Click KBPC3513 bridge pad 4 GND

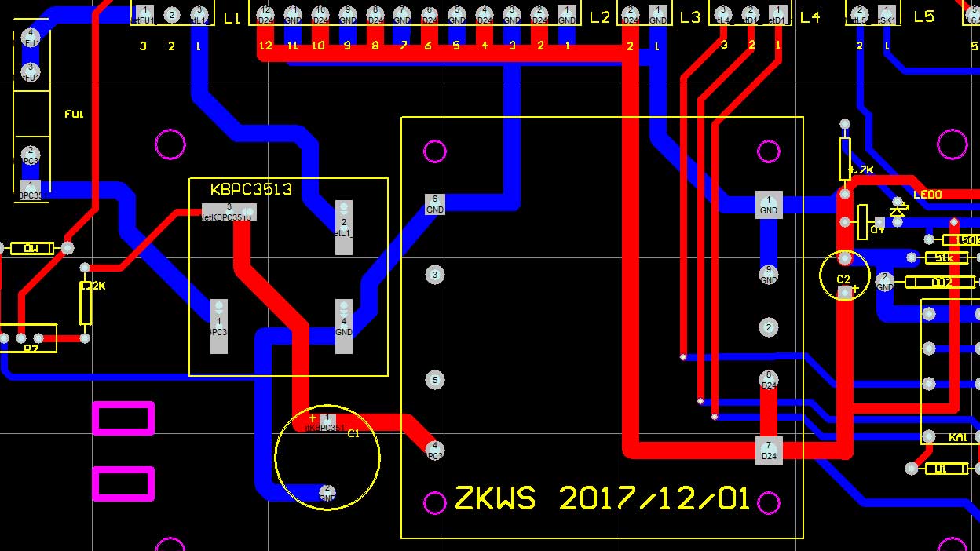[x=344, y=327]
